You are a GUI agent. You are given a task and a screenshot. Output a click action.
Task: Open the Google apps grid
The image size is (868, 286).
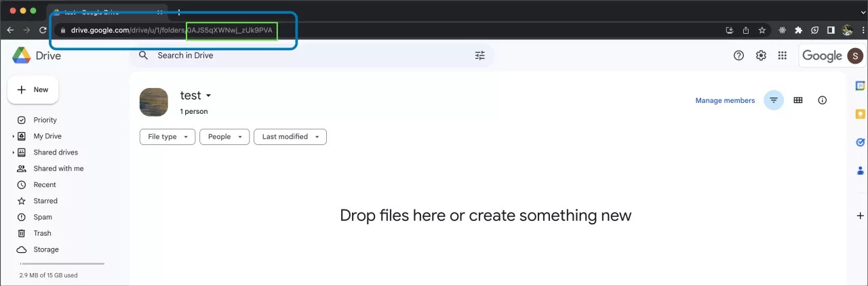click(x=783, y=56)
